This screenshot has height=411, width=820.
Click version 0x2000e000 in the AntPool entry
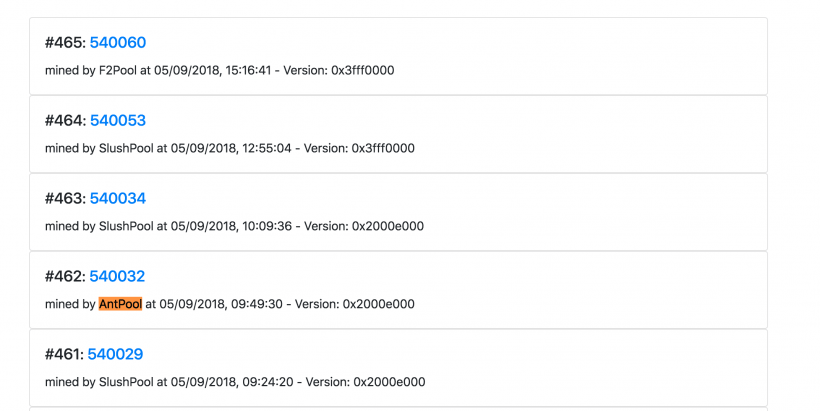[378, 304]
